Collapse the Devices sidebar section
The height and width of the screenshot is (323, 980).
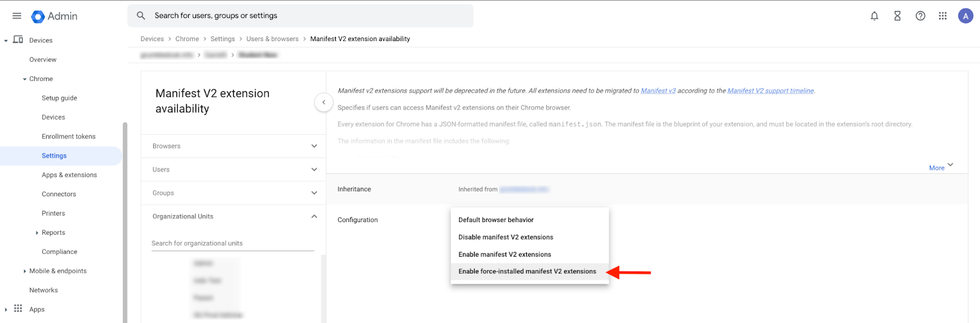6,40
